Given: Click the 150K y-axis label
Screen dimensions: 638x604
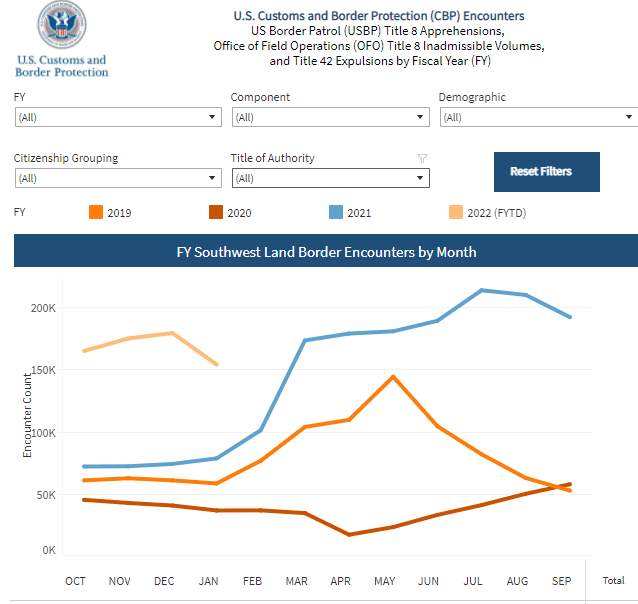Looking at the screenshot, I should (x=44, y=370).
